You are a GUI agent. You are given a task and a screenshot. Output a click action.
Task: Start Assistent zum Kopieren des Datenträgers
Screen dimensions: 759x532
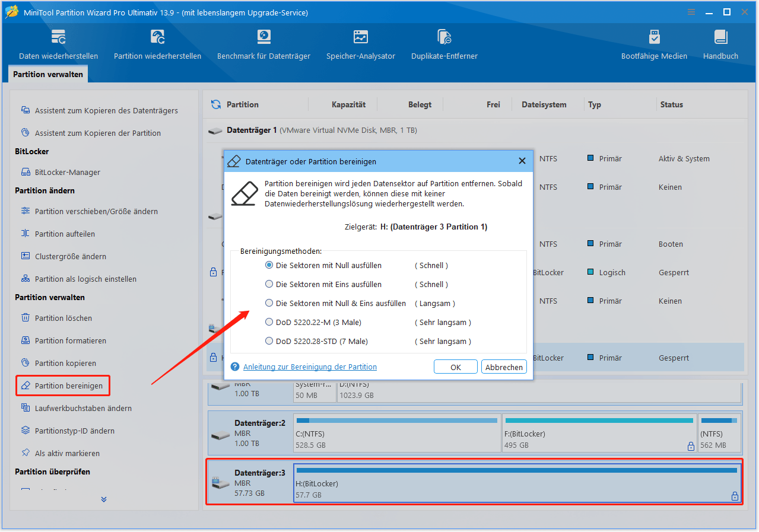[99, 110]
